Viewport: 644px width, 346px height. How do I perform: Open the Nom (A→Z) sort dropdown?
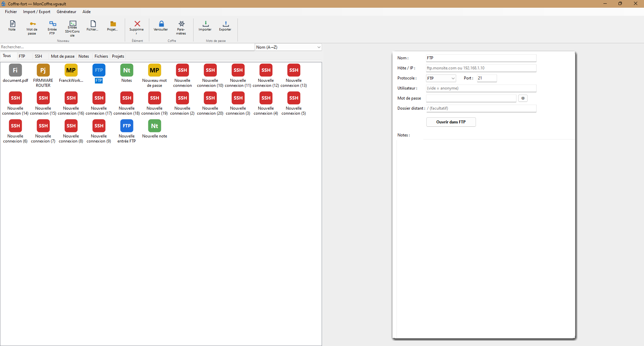coord(288,47)
